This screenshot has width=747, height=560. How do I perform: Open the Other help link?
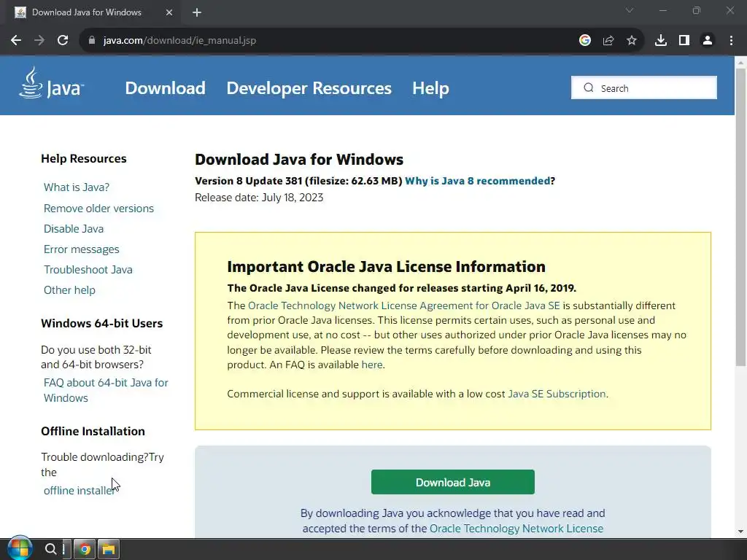click(69, 290)
